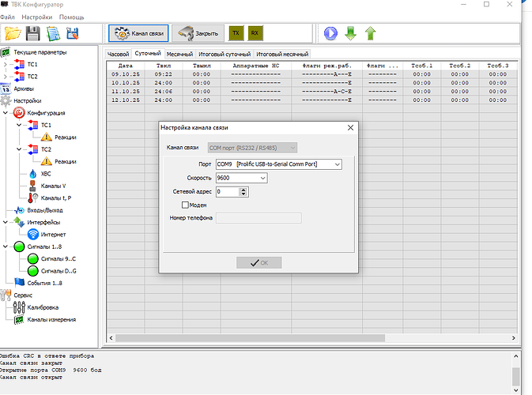Click the document report toolbar icon
532x395 pixels.
53,33
